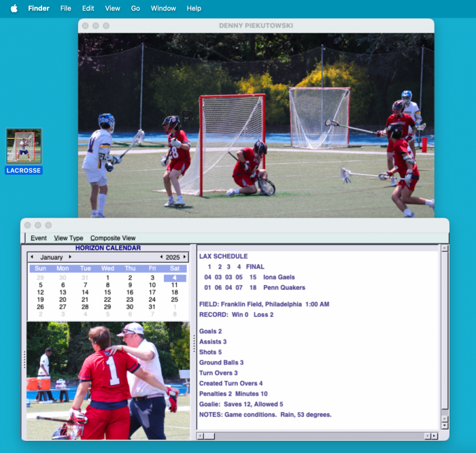Open the Window menu in menu bar
This screenshot has width=476, height=453.
pos(163,8)
